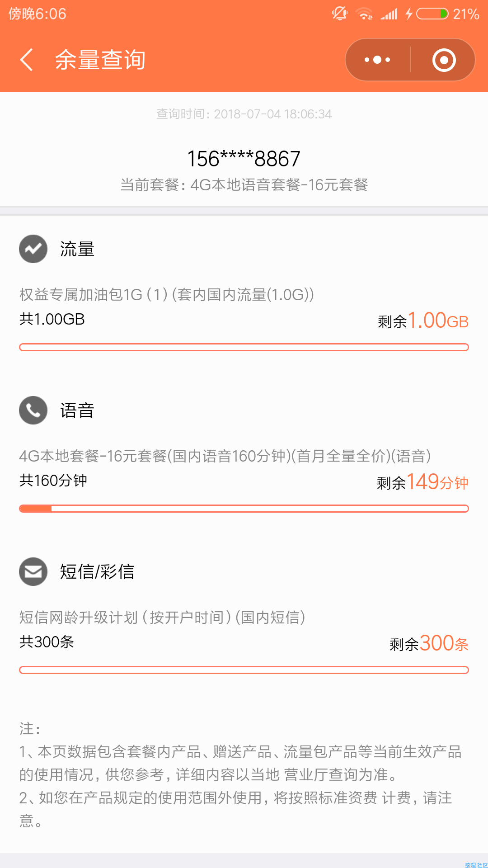The height and width of the screenshot is (868, 488).
Task: Tap the battery indicator in status bar
Action: [x=432, y=14]
